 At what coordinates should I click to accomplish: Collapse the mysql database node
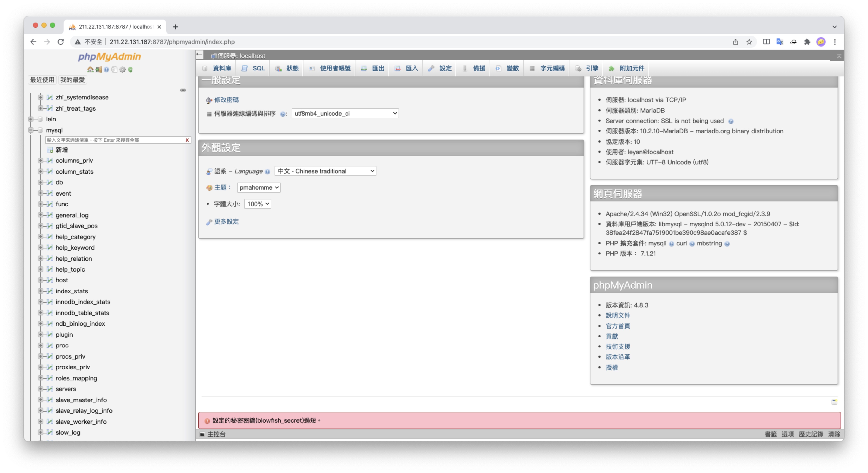click(x=31, y=130)
